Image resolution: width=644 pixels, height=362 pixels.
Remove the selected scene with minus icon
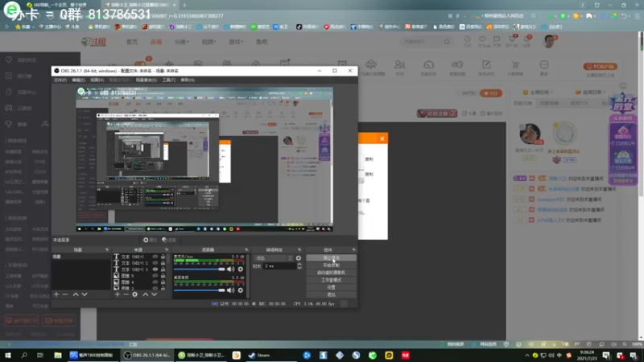tap(65, 294)
